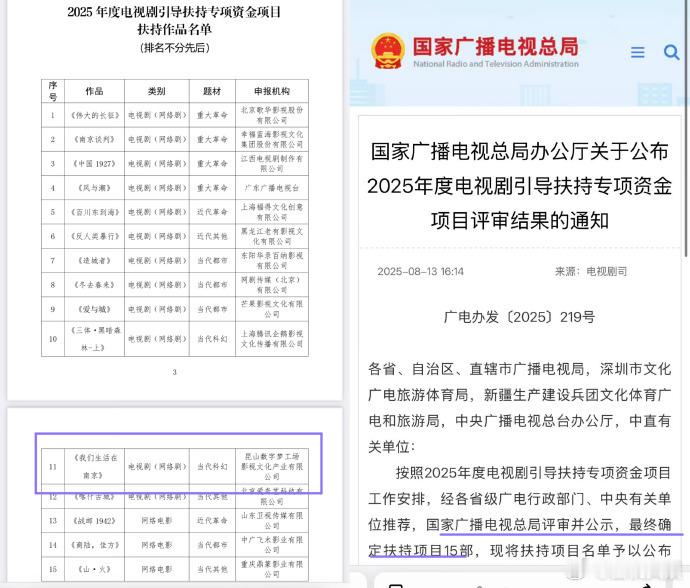Click the work 《风与潮》

(x=95, y=188)
